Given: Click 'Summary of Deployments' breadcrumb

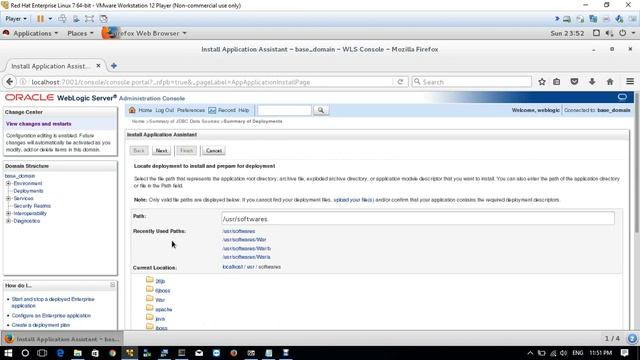Looking at the screenshot, I should (x=253, y=121).
